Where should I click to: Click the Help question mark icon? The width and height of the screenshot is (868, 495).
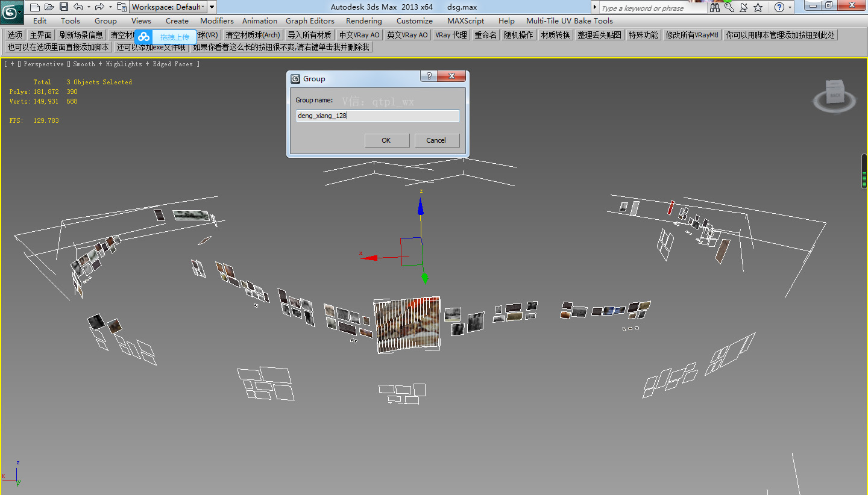tap(779, 7)
